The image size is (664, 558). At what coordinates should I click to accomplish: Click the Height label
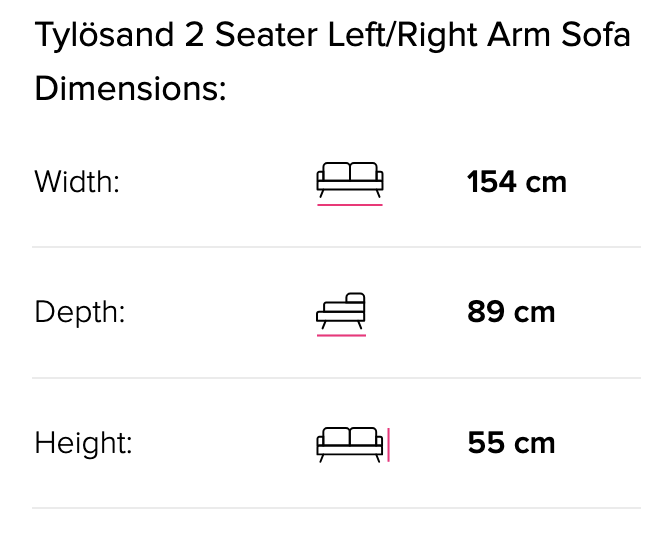pyautogui.click(x=83, y=443)
